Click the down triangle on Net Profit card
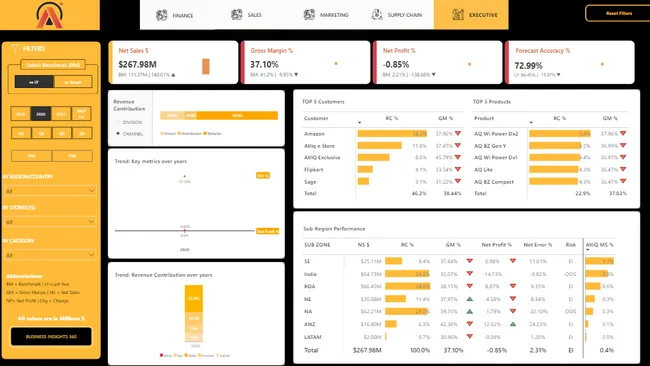This screenshot has width=650, height=366. (x=434, y=75)
